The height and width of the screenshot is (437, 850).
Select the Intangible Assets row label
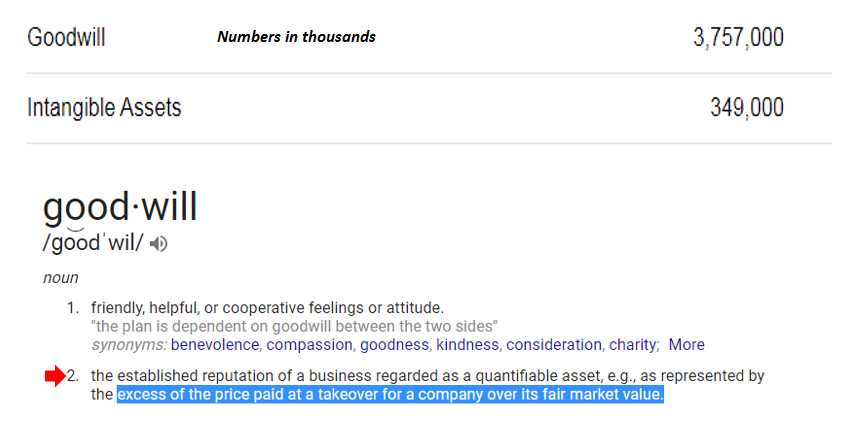pos(104,107)
